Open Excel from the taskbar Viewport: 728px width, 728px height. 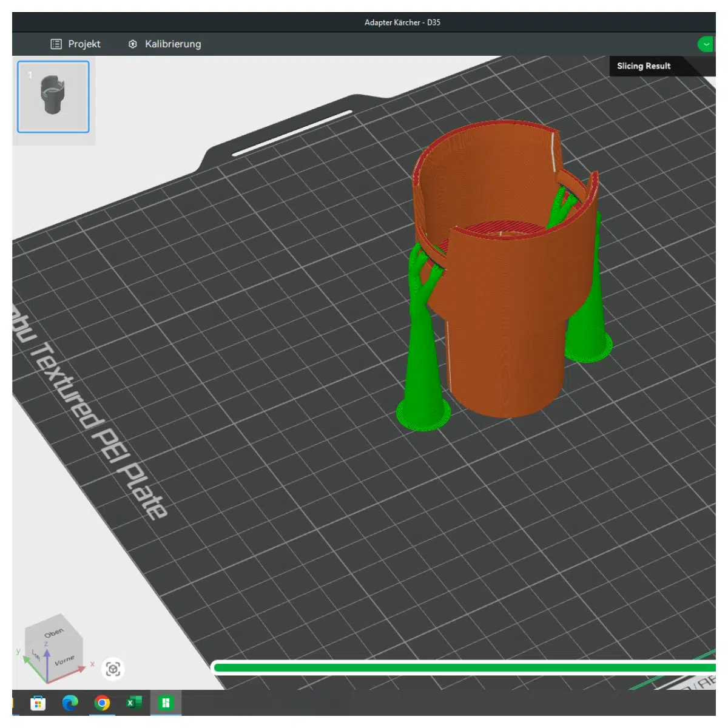click(x=133, y=703)
